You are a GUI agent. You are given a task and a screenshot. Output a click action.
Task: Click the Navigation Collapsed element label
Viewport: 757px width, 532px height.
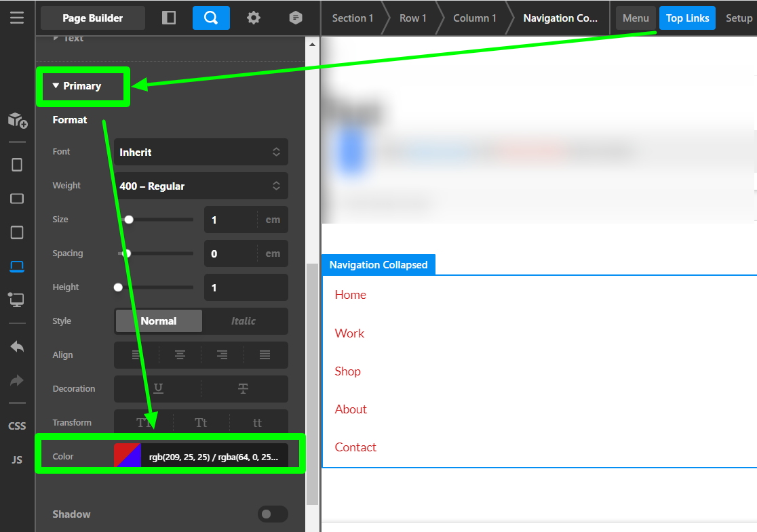pos(378,265)
